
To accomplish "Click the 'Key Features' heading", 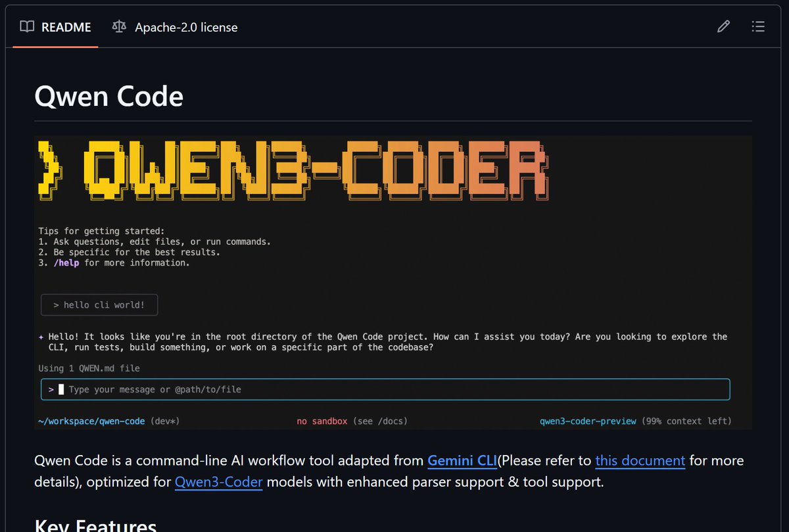I will point(95,525).
